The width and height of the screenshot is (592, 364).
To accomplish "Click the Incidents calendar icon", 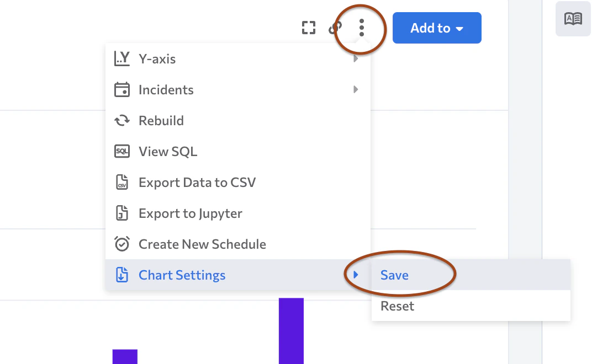I will pos(121,89).
